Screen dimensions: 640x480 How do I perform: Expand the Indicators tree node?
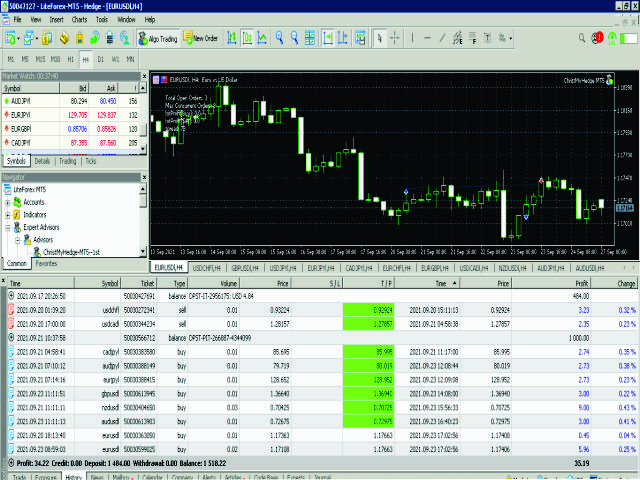point(8,215)
